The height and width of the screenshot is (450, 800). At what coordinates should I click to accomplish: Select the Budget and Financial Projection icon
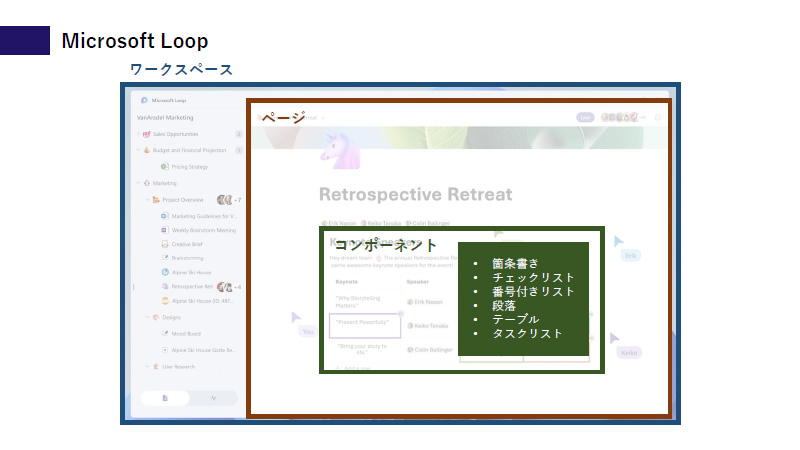[x=146, y=150]
